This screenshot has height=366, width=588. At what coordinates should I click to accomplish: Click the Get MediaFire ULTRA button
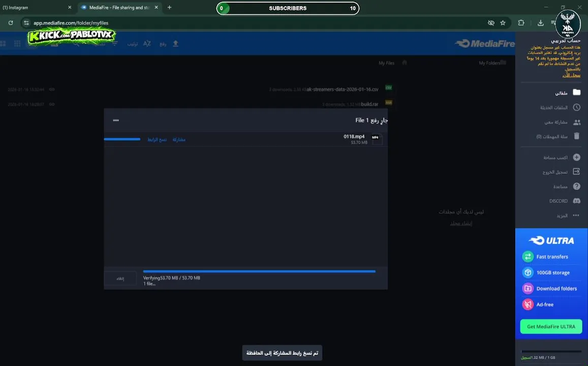551,326
